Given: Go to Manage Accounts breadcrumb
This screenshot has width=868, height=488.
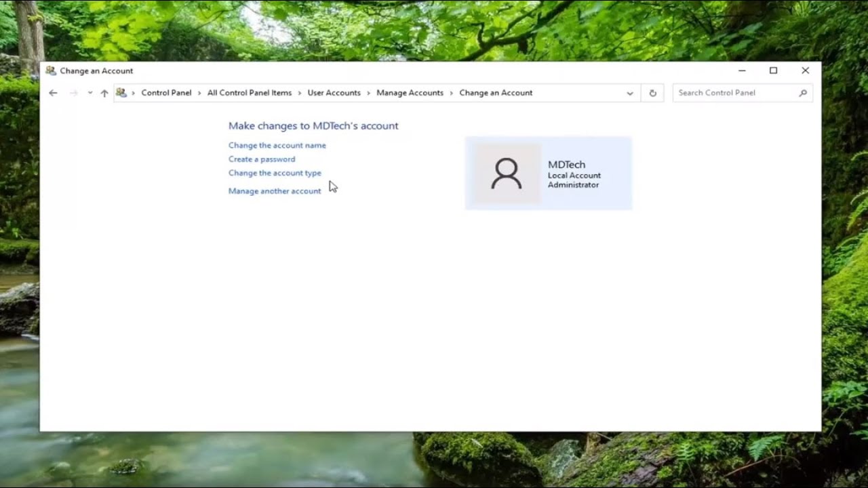Looking at the screenshot, I should point(410,93).
